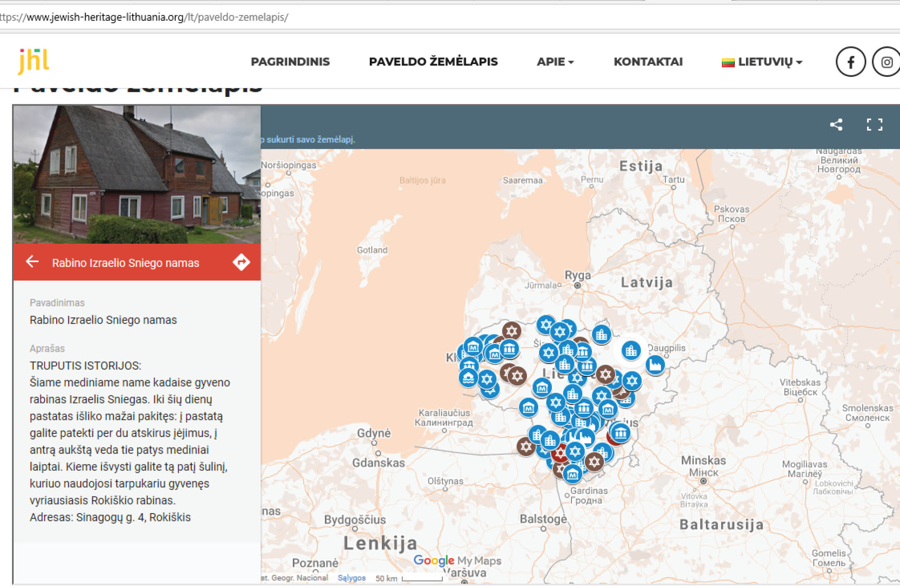This screenshot has width=900, height=588.
Task: Click the 'TRUPUTIS ISTORIJOS:' text
Action: point(85,366)
